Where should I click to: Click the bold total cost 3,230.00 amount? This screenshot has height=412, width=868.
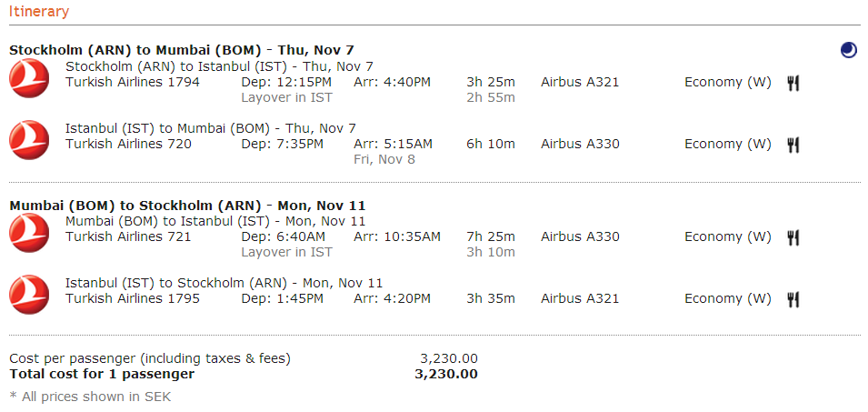446,374
